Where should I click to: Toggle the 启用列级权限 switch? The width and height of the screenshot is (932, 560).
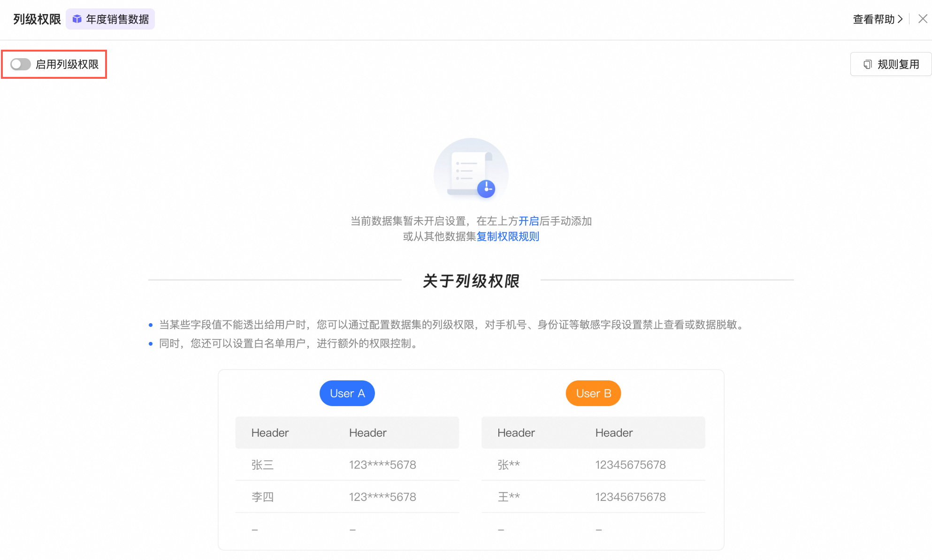[x=21, y=64]
